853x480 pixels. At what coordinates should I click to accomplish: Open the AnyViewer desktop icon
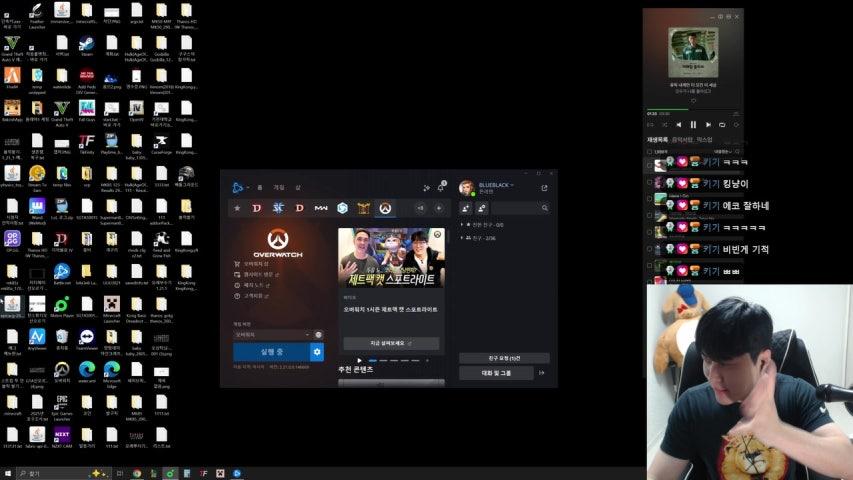36,340
